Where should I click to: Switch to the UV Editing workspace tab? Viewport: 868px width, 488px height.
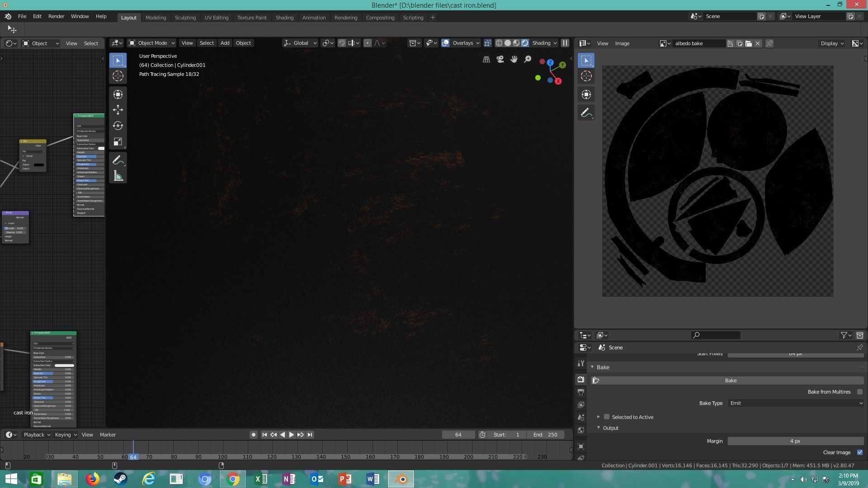(x=217, y=18)
